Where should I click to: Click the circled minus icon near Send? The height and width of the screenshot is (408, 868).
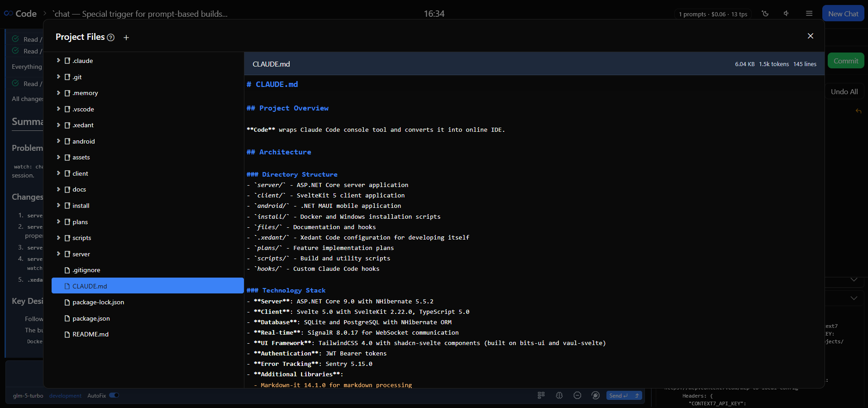click(x=577, y=395)
